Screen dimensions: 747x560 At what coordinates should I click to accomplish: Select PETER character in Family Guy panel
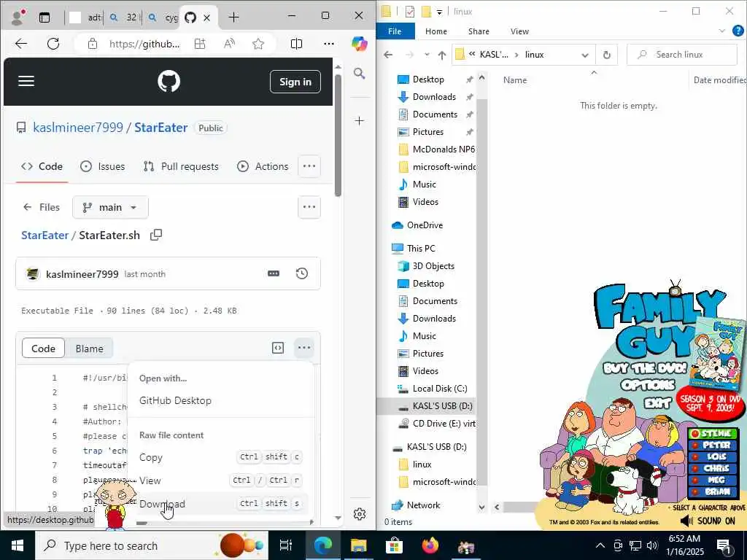[x=713, y=445]
